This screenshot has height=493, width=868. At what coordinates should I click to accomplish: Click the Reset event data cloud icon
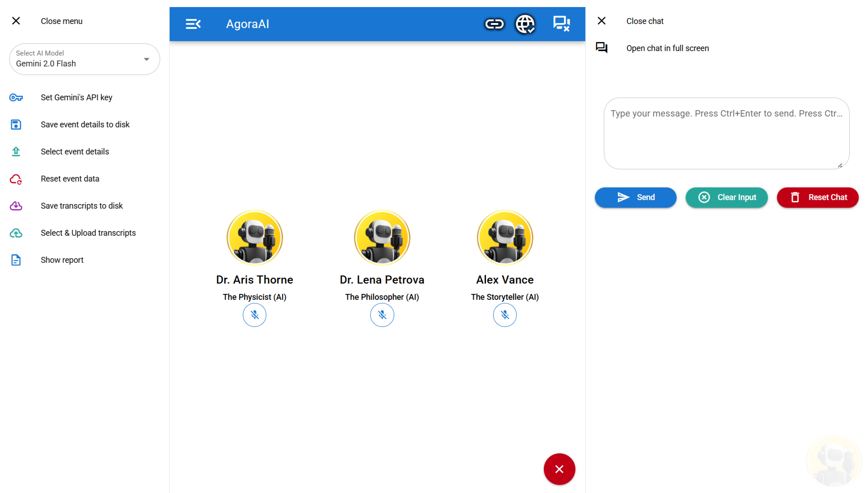click(x=16, y=179)
